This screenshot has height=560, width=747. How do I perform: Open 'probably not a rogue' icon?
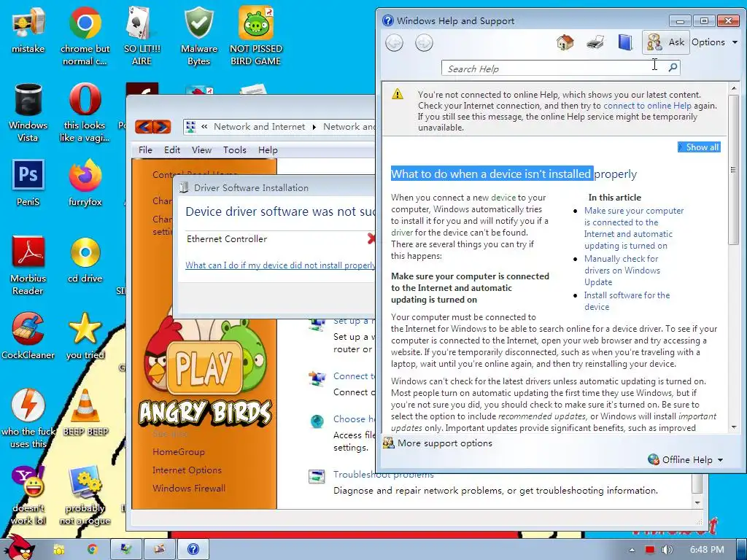[x=85, y=496]
